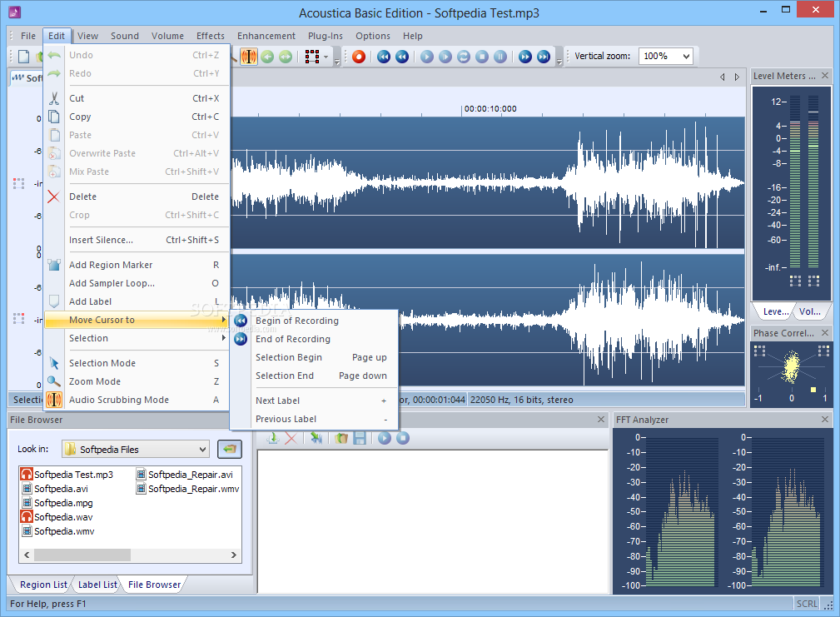Click the New file icon in toolbar
The image size is (840, 617).
pos(24,57)
